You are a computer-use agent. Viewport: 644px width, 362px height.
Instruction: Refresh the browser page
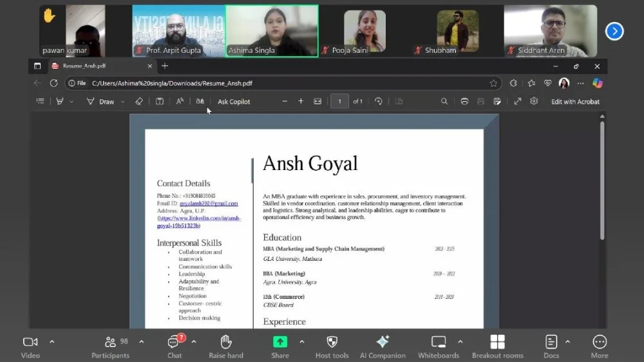(x=54, y=83)
